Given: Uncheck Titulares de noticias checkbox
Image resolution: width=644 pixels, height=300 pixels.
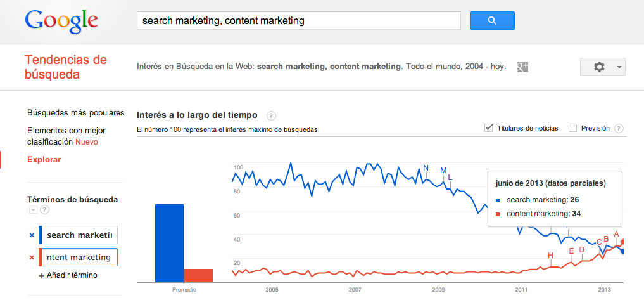Looking at the screenshot, I should pyautogui.click(x=489, y=128).
